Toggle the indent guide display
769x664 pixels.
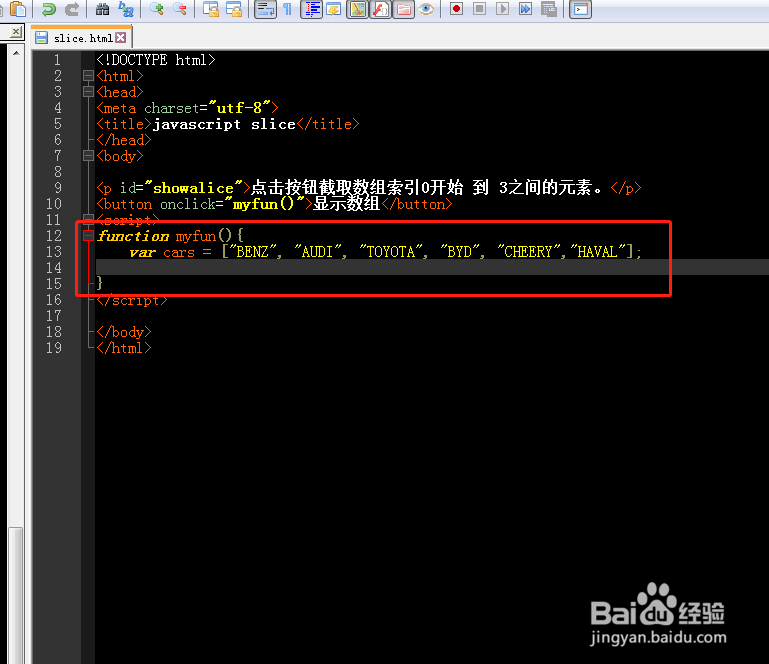tap(313, 9)
